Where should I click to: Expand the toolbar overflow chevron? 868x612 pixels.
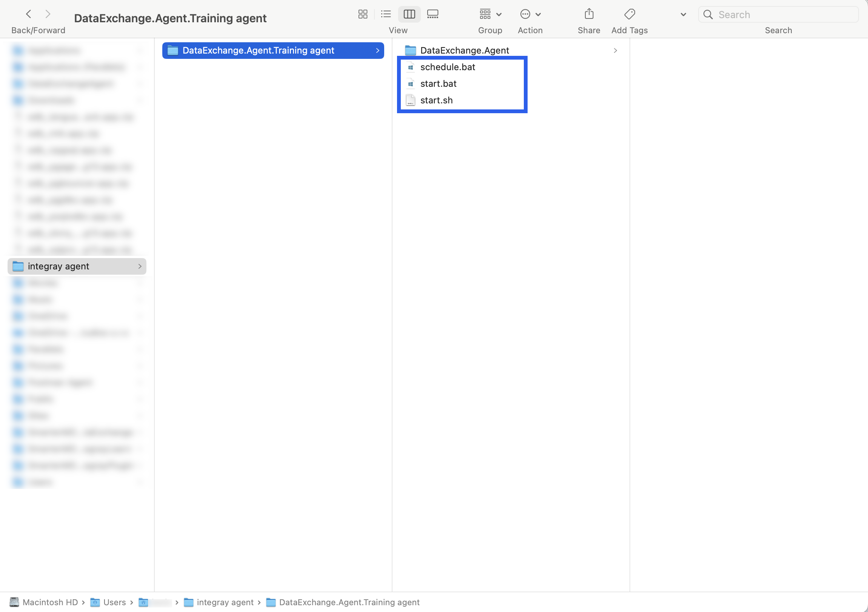[x=683, y=14]
